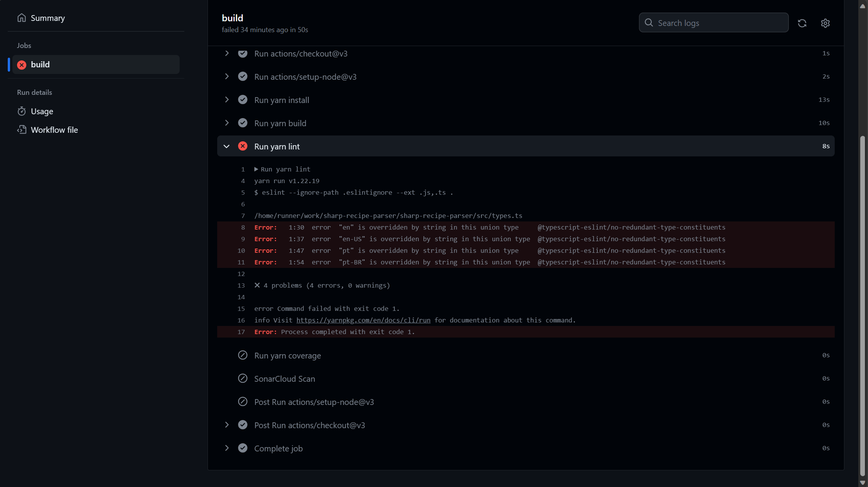Click the Search logs input field
The image size is (868, 487).
point(714,23)
